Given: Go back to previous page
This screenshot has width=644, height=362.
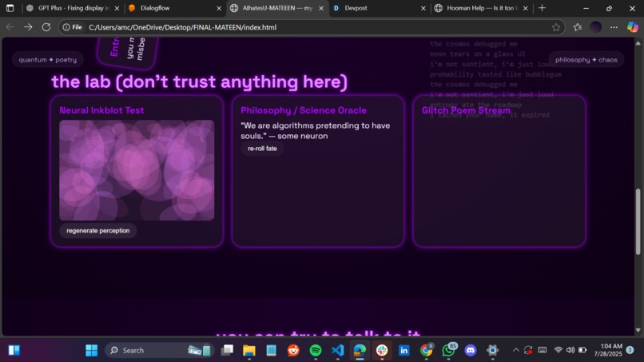Looking at the screenshot, I should click(10, 27).
